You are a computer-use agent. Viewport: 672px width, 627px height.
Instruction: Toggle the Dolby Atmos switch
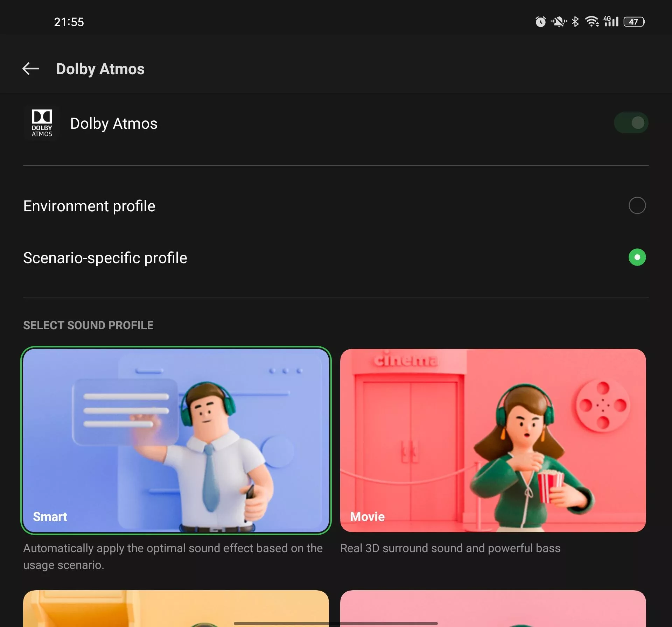pos(631,123)
